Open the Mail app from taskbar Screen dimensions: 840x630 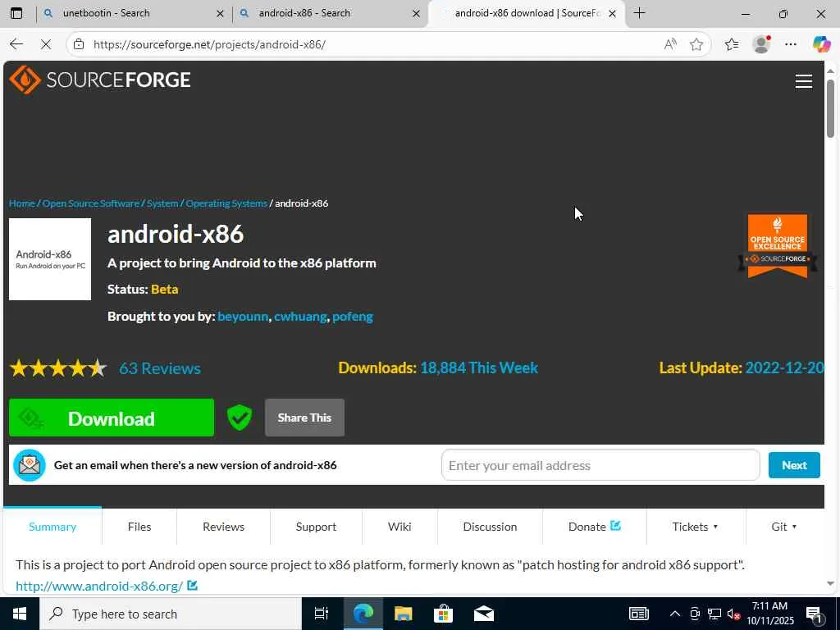click(x=484, y=614)
